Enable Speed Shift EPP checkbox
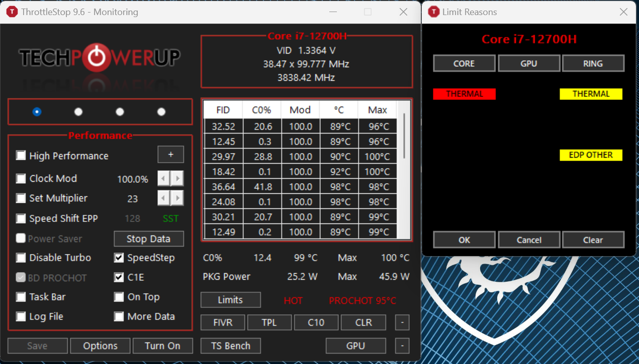The image size is (639, 364). [x=21, y=218]
